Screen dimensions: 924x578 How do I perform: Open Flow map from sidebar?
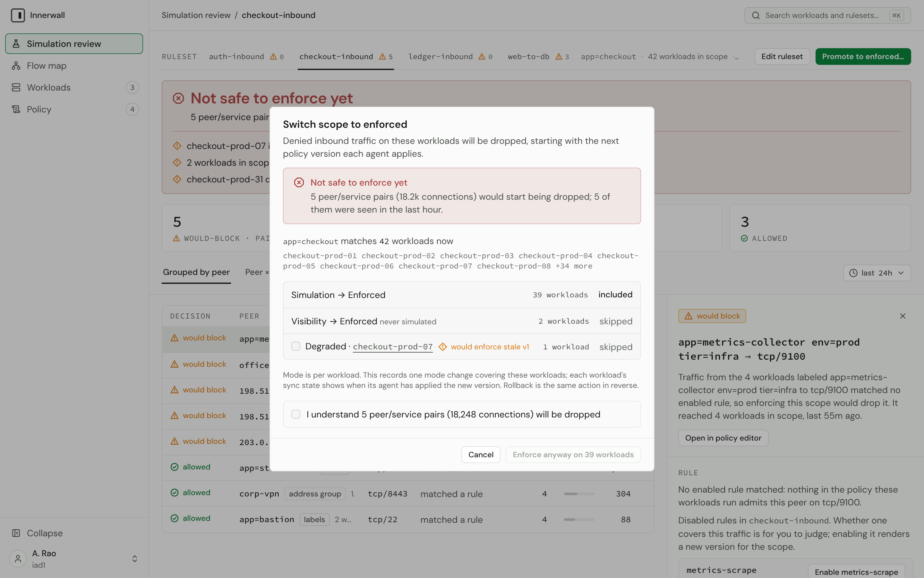(x=74, y=66)
